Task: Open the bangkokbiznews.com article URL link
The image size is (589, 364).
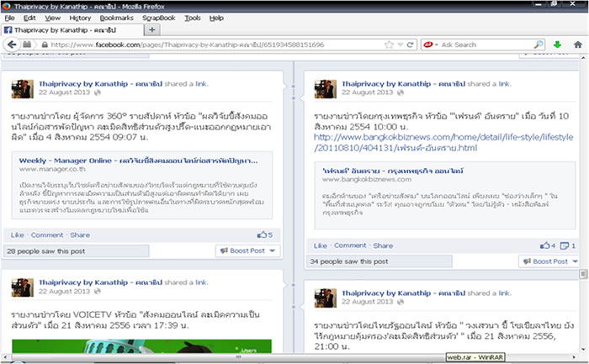Action: point(443,142)
